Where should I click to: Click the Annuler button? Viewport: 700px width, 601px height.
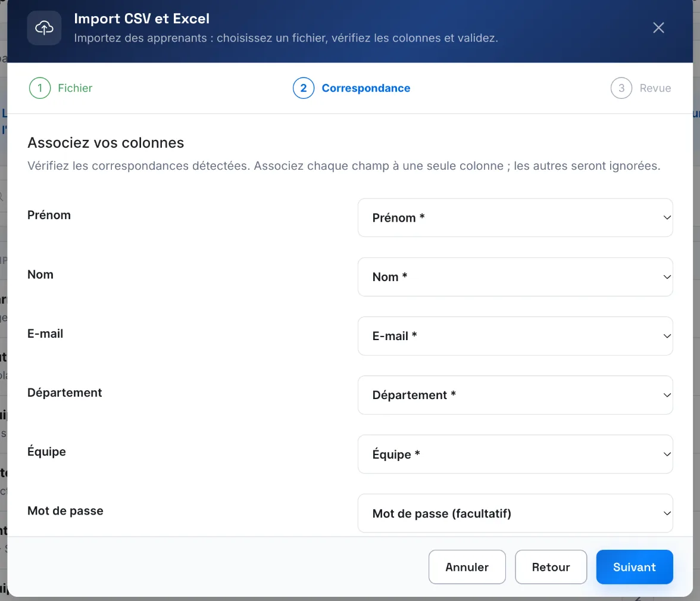467,567
